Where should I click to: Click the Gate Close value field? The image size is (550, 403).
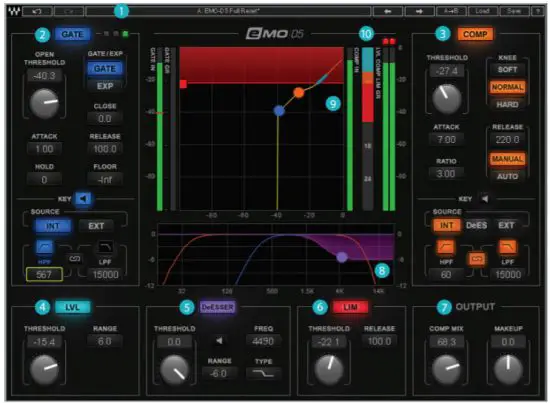(x=105, y=119)
